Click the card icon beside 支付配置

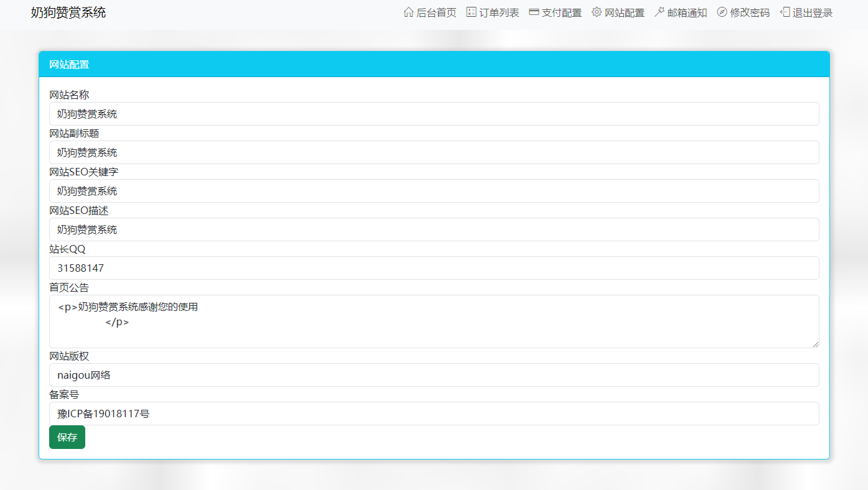533,12
